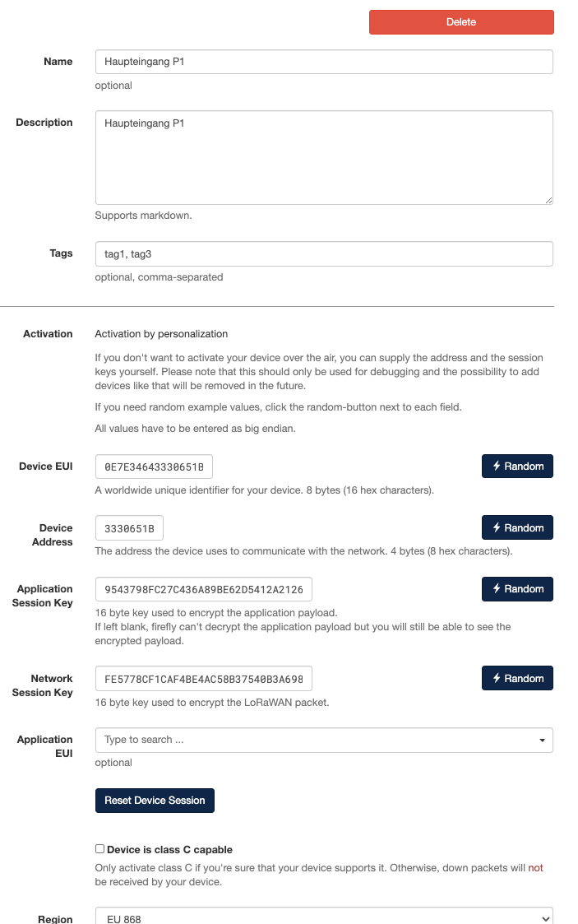This screenshot has width=578, height=924.
Task: Click lightning icon beside Network Session Key
Action: click(x=497, y=679)
